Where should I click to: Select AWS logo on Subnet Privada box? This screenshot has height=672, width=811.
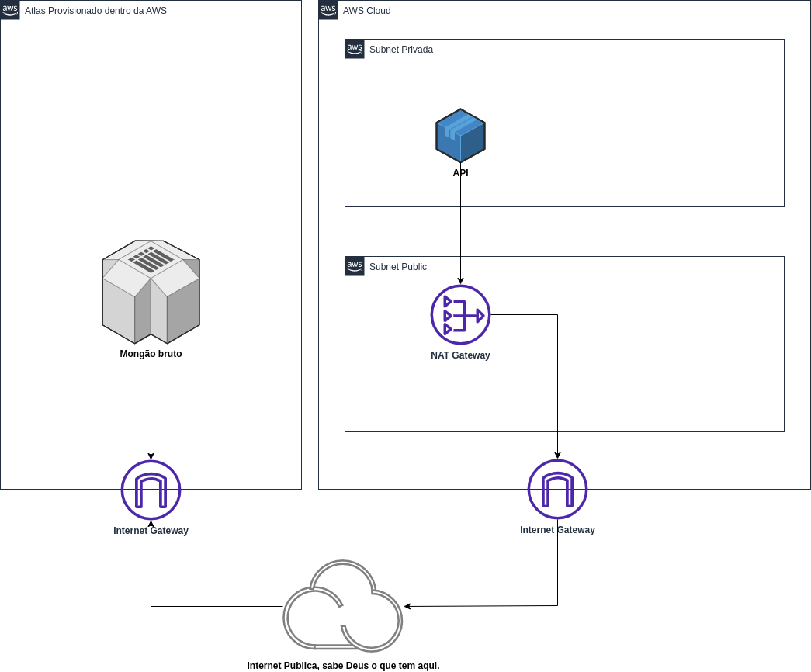click(355, 49)
